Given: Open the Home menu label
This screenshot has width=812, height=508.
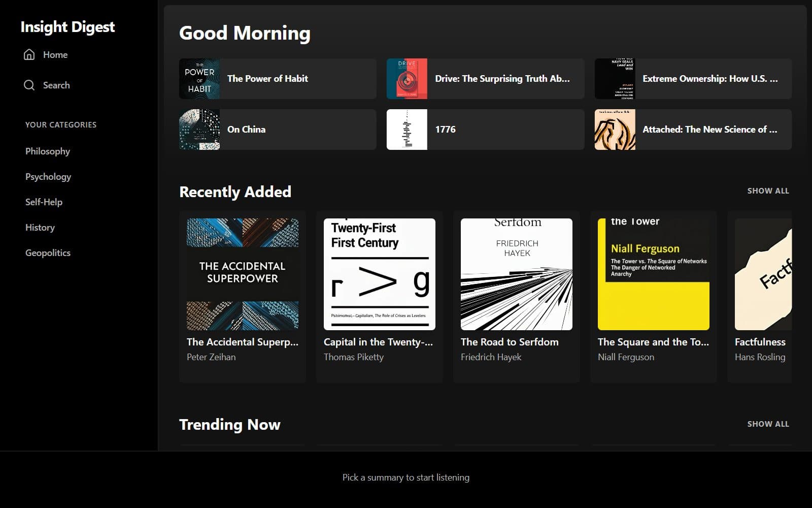Looking at the screenshot, I should click(x=55, y=54).
